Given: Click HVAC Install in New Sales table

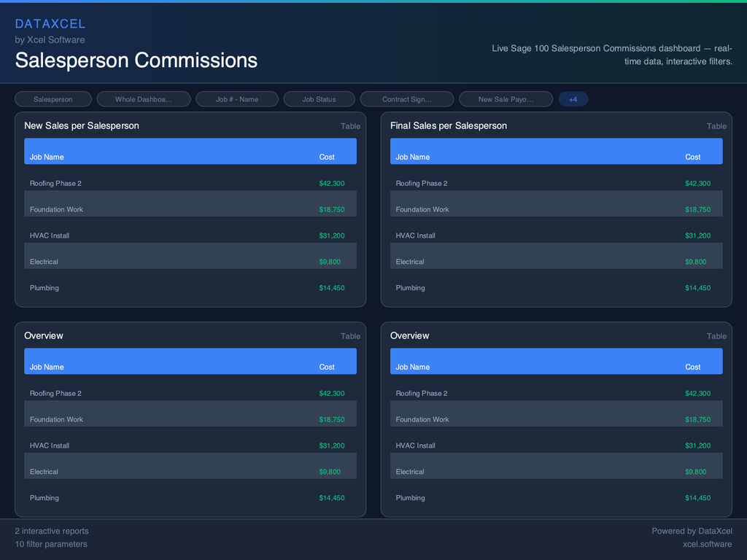Looking at the screenshot, I should (50, 236).
